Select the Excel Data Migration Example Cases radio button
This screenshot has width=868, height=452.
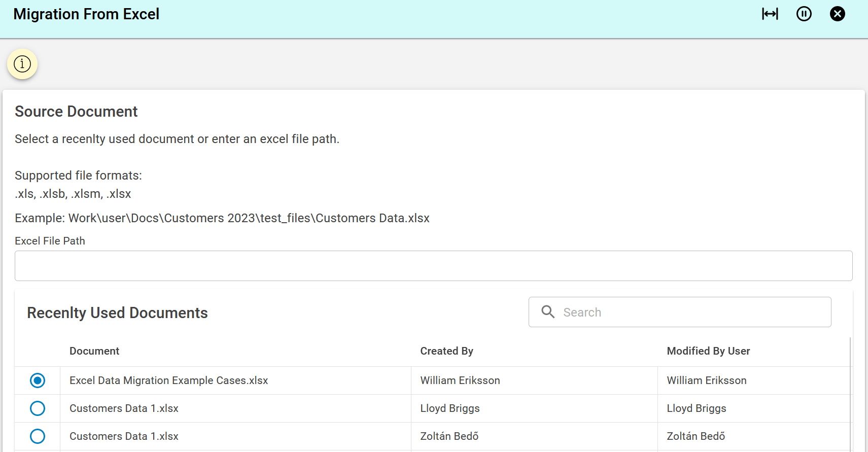coord(38,380)
